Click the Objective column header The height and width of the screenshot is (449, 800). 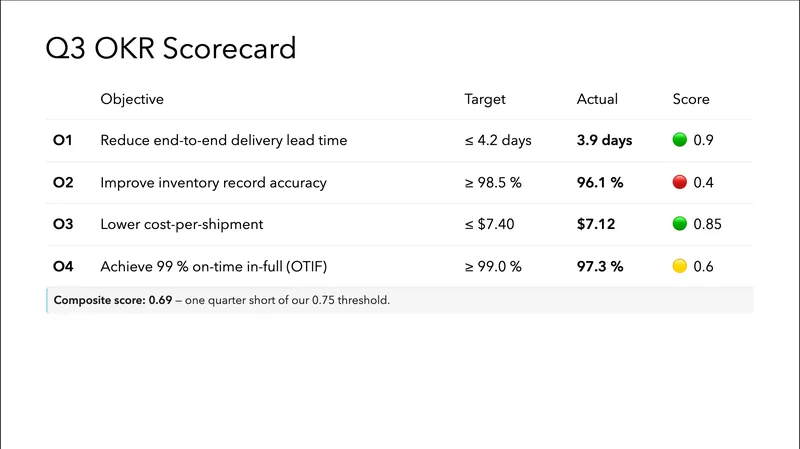[132, 99]
